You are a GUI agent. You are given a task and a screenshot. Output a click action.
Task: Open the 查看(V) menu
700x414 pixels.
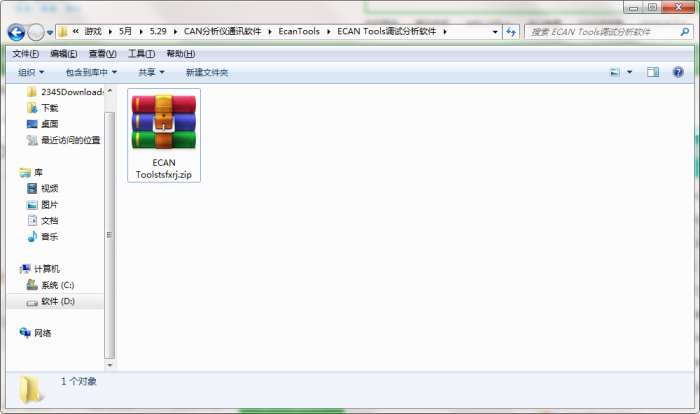pos(103,54)
